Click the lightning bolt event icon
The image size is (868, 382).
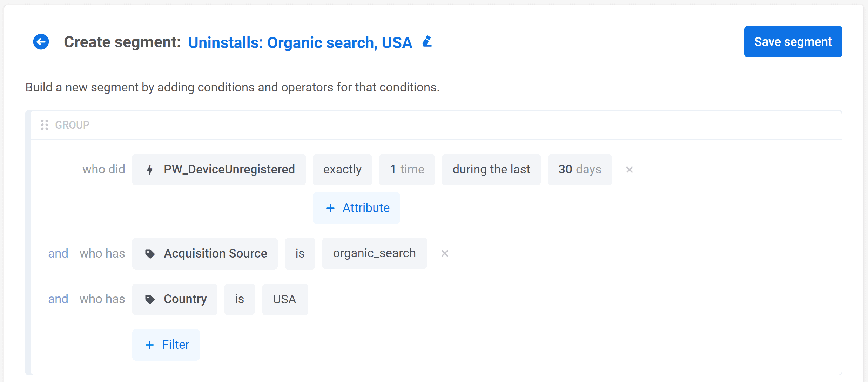(150, 170)
